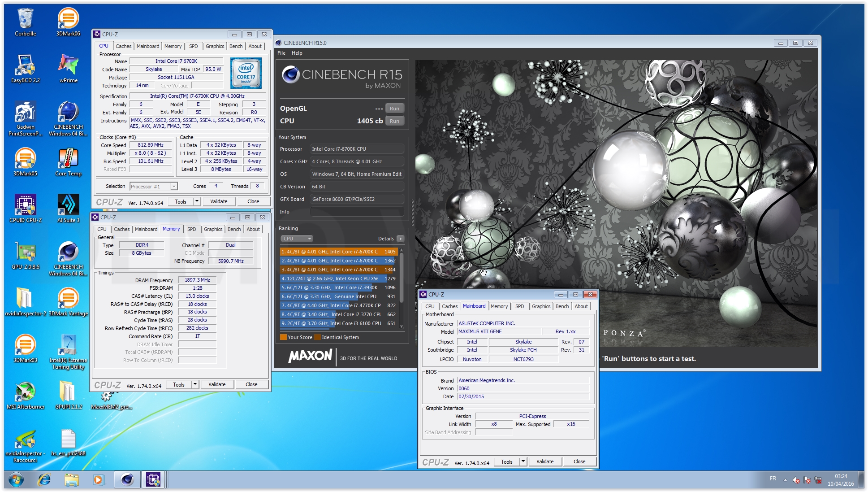Run the CPU benchmark test
The image size is (868, 492).
click(x=394, y=121)
